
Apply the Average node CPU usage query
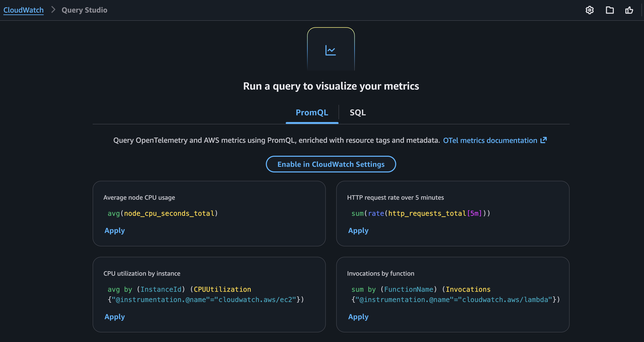pyautogui.click(x=114, y=231)
